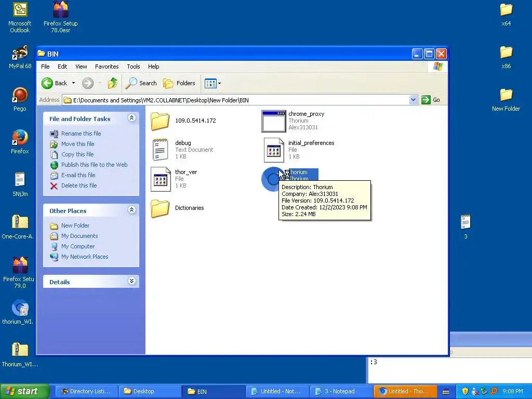Select the x64 folder on desktop

(506, 9)
